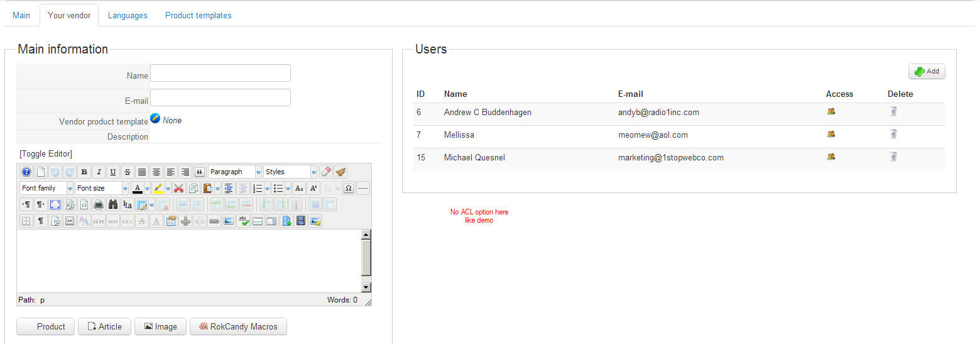
Task: Toggle fullscreen editor mode
Action: pos(55,204)
